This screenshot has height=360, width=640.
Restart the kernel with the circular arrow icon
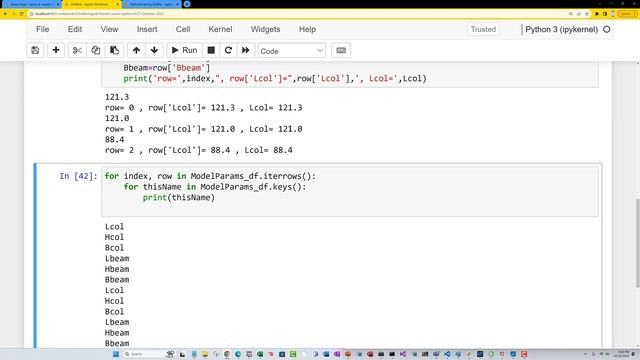(x=228, y=50)
